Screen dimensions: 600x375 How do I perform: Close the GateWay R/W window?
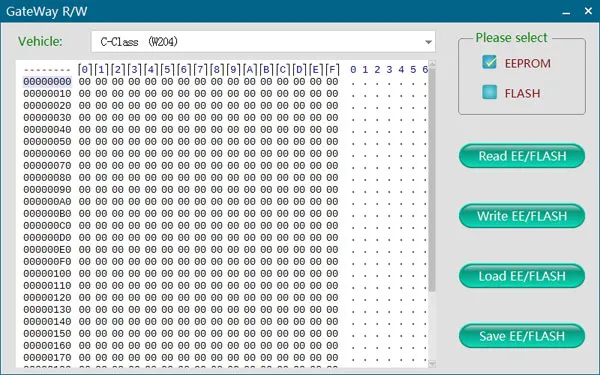pos(589,11)
